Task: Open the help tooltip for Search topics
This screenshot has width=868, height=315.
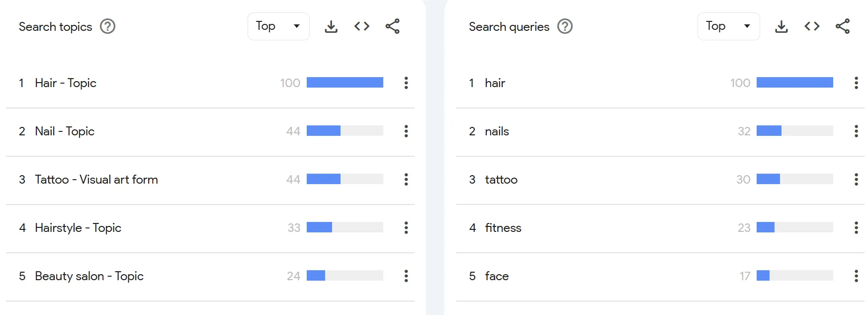Action: (107, 26)
